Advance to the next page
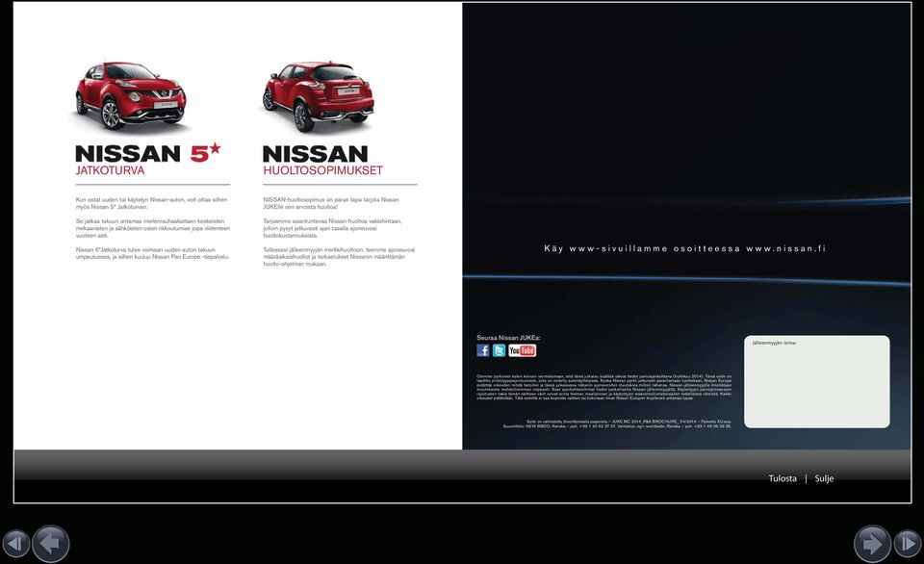 tap(872, 544)
